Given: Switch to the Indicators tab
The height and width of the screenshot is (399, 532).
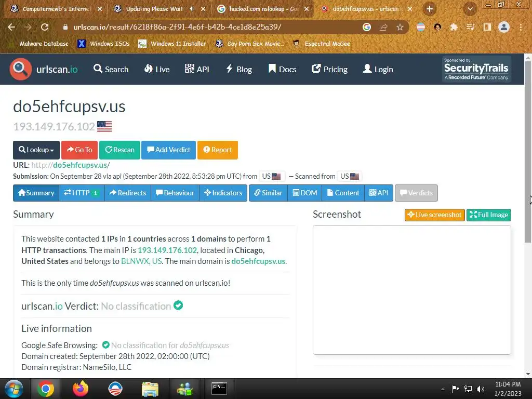Looking at the screenshot, I should click(223, 193).
